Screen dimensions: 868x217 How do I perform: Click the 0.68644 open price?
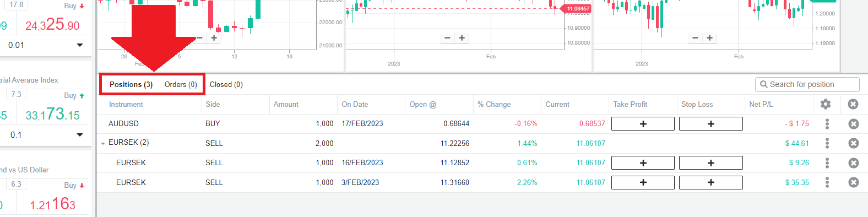pyautogui.click(x=456, y=123)
